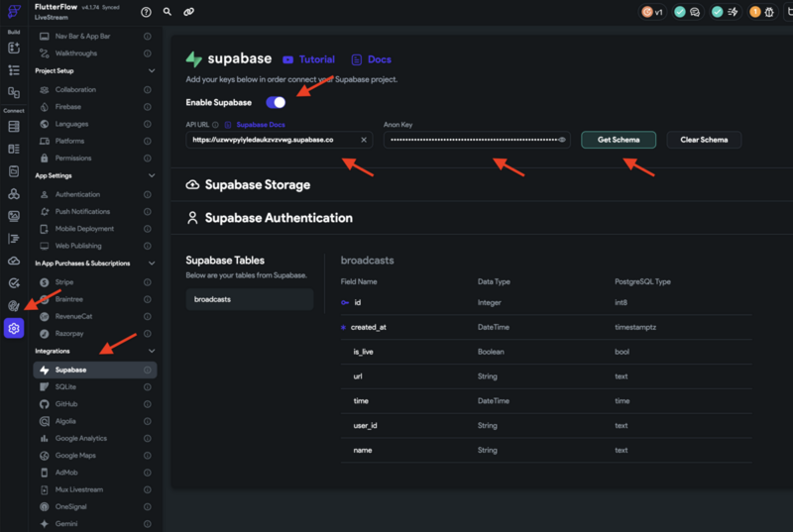
Task: Clear the API URL with X icon
Action: pyautogui.click(x=364, y=140)
